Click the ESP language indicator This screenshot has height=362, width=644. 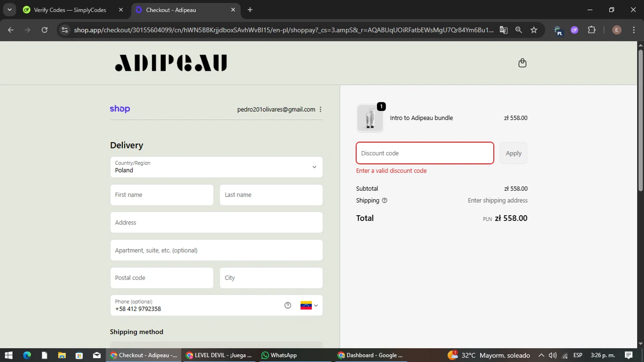coord(578,355)
